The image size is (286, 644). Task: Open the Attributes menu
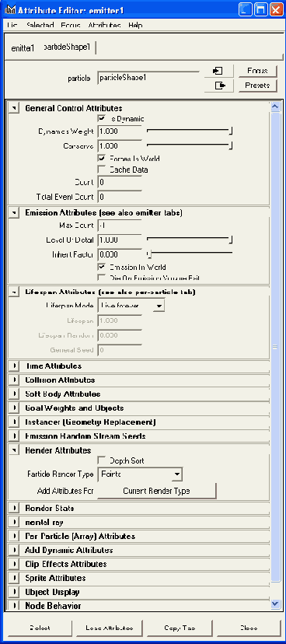[104, 25]
